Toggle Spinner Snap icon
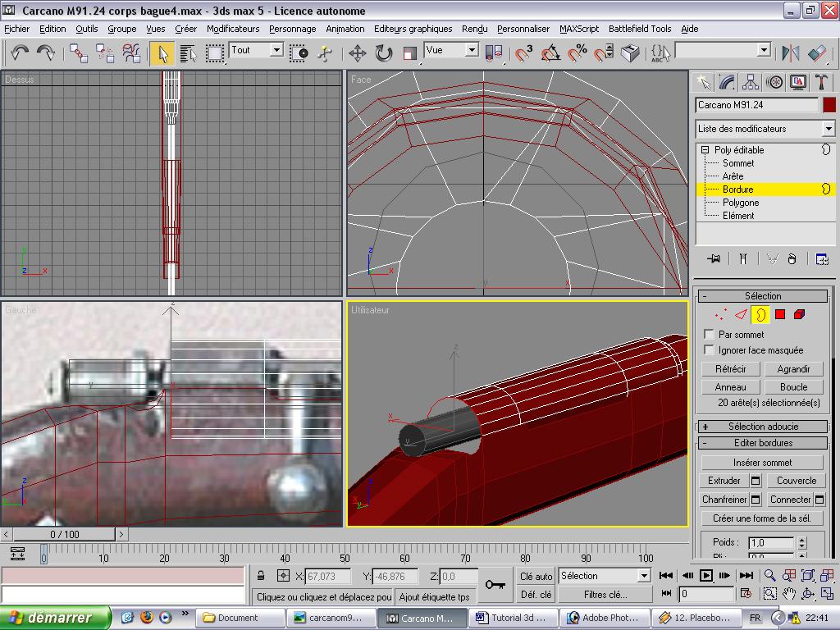 tap(604, 53)
